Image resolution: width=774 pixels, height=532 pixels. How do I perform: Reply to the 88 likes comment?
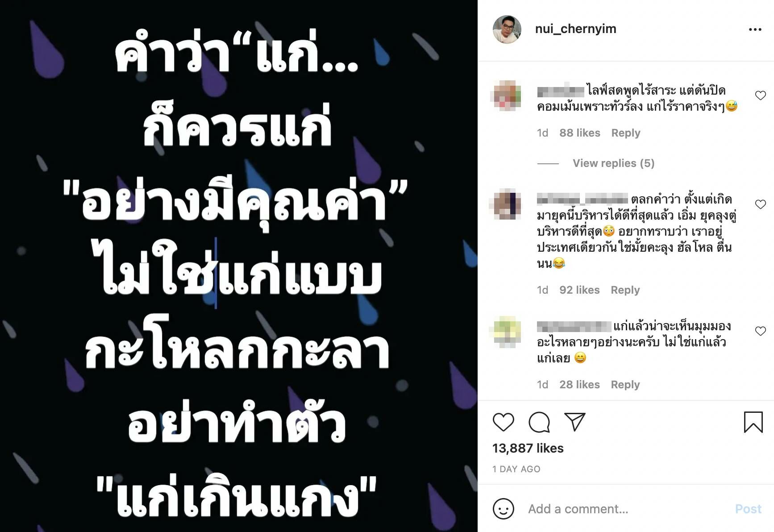click(x=625, y=133)
